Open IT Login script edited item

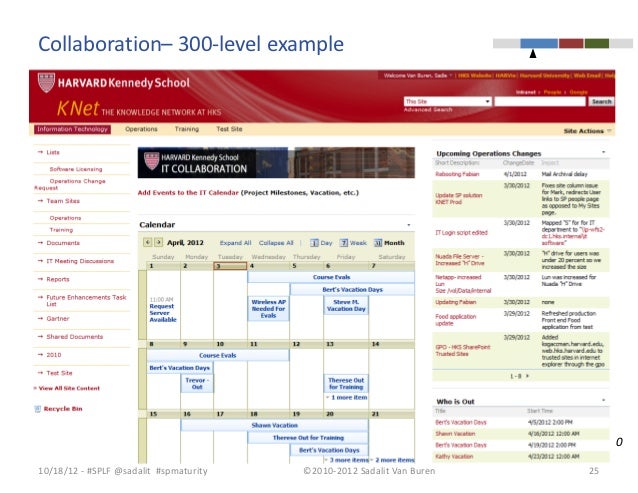click(461, 233)
